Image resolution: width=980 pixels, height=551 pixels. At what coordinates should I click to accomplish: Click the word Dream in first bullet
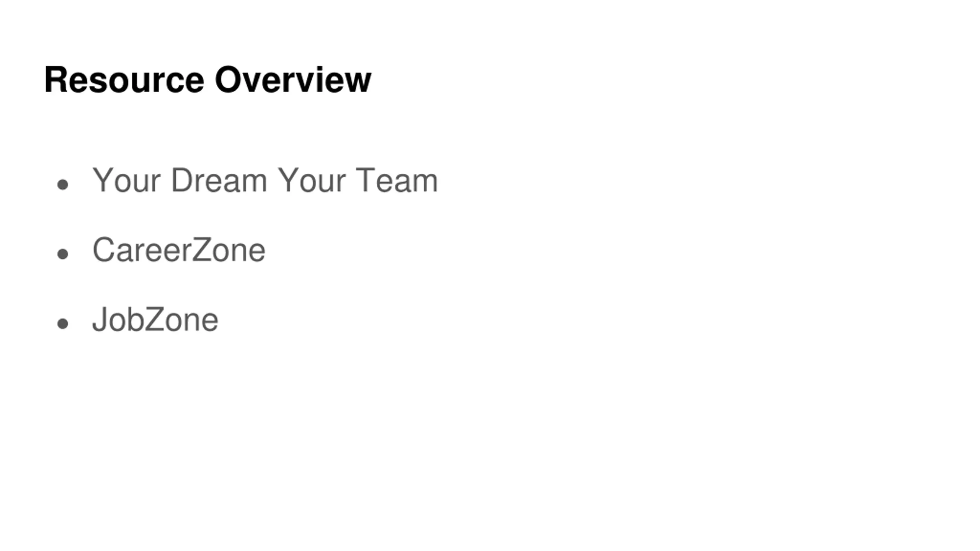point(219,180)
